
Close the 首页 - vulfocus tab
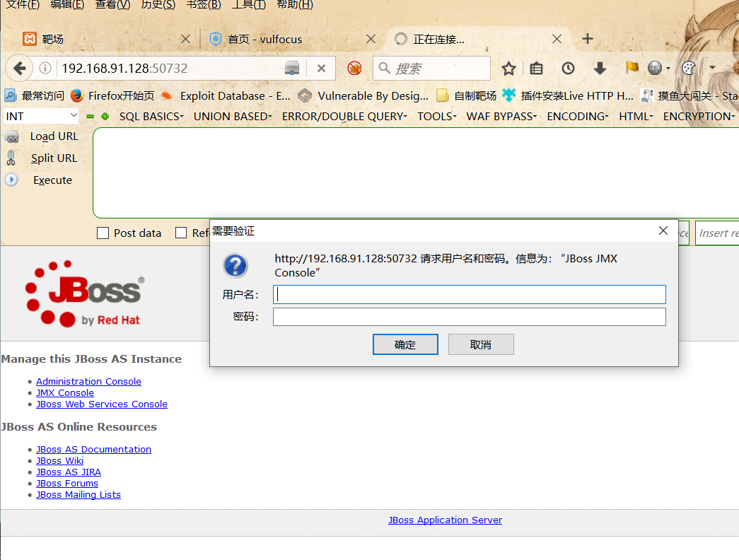[x=371, y=39]
